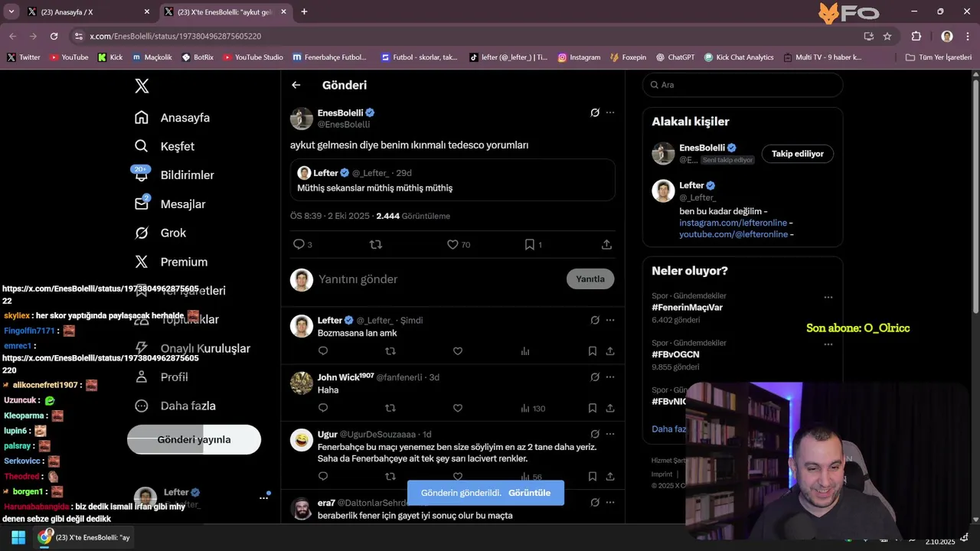Open #FenerinMaçıVar trending topic
The width and height of the screenshot is (980, 551).
tap(687, 308)
